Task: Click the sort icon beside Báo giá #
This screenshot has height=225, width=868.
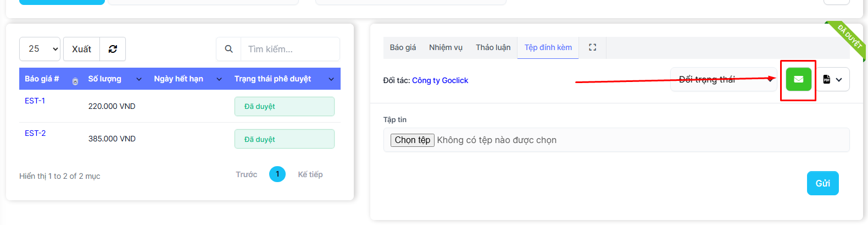Action: tap(75, 81)
